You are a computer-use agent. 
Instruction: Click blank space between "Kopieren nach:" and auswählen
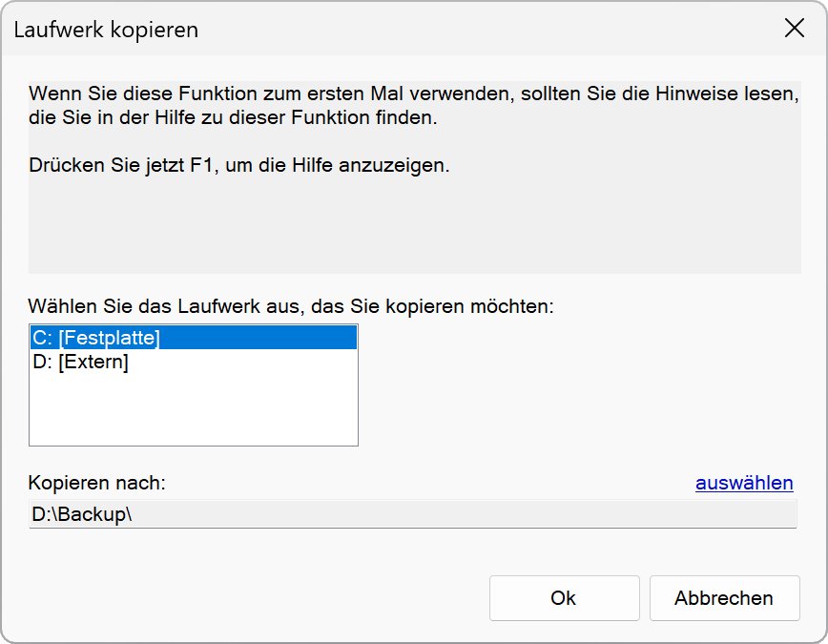[429, 483]
